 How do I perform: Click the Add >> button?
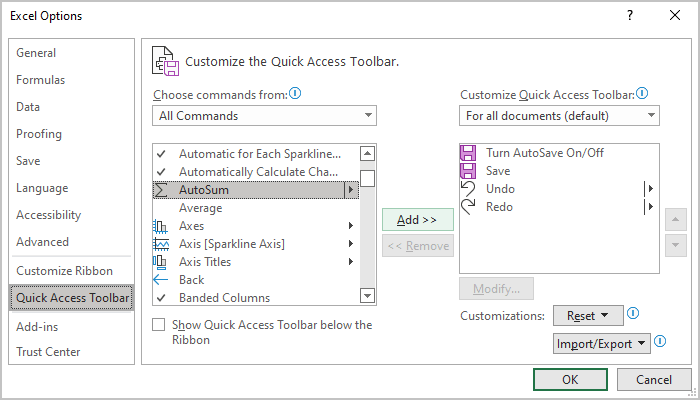pyautogui.click(x=417, y=220)
